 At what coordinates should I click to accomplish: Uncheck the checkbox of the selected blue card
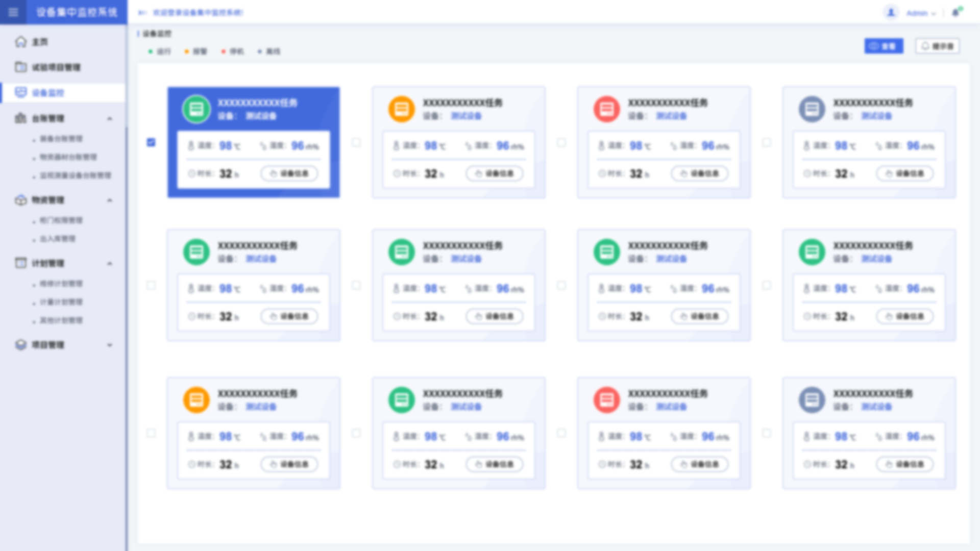(151, 142)
